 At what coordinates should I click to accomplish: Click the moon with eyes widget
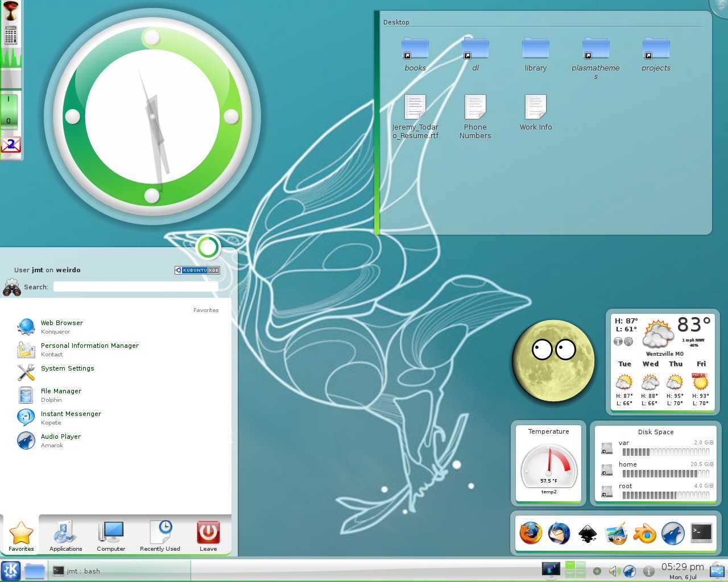coord(553,360)
